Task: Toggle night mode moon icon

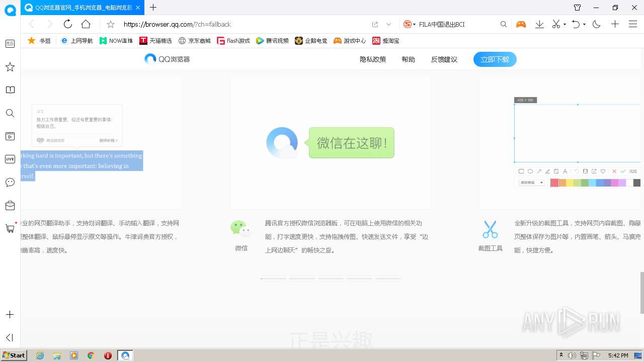Action: click(597, 24)
